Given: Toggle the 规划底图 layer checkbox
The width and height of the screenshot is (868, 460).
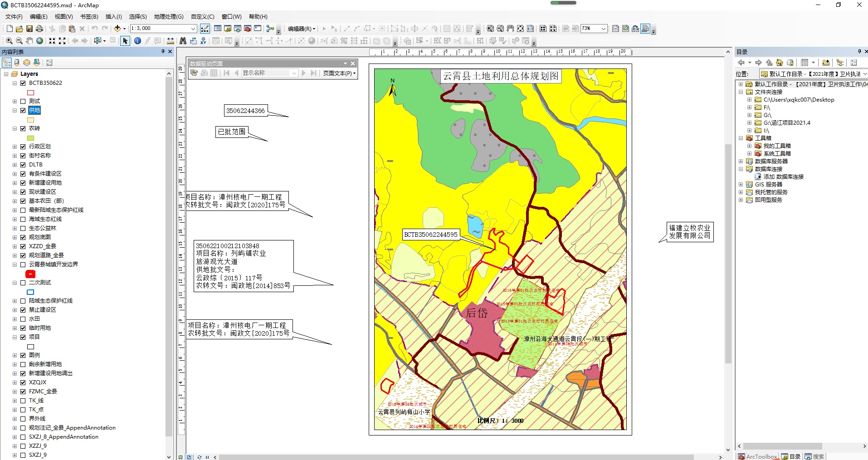Looking at the screenshot, I should pos(23,237).
